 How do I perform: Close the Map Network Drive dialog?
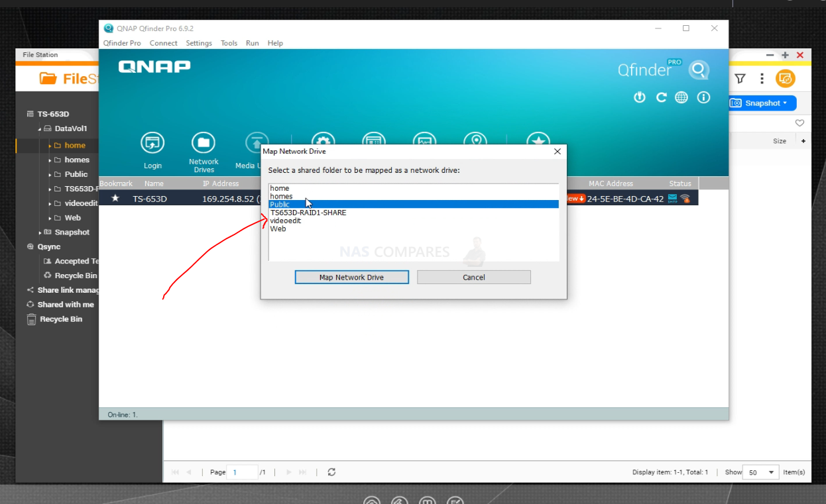[x=558, y=151]
